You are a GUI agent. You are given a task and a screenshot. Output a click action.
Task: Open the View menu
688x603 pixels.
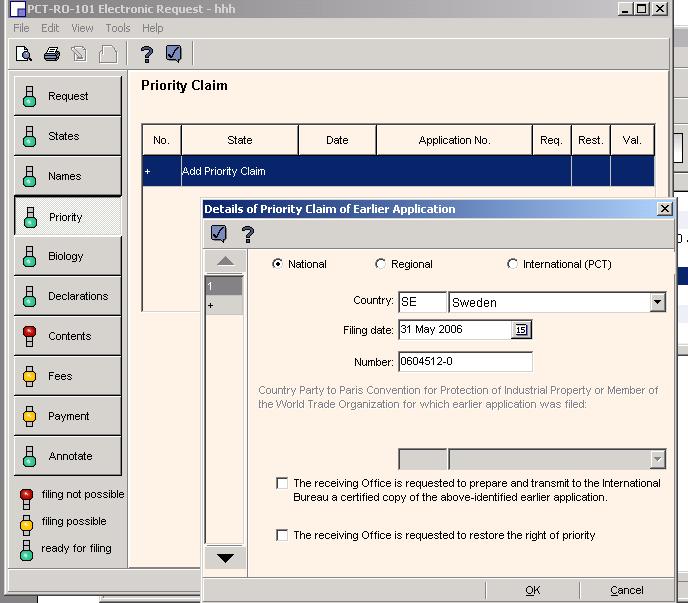pos(82,28)
